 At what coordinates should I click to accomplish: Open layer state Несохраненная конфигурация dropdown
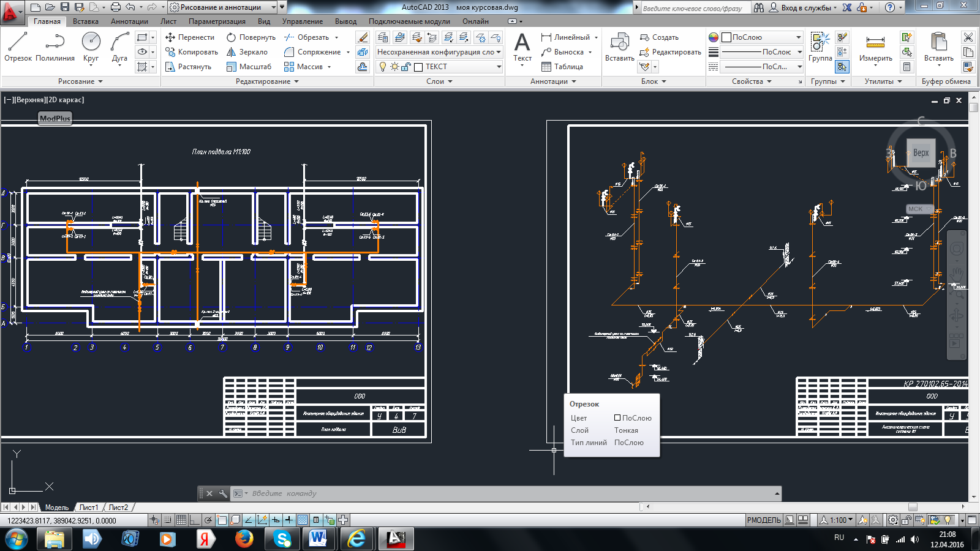[x=439, y=52]
